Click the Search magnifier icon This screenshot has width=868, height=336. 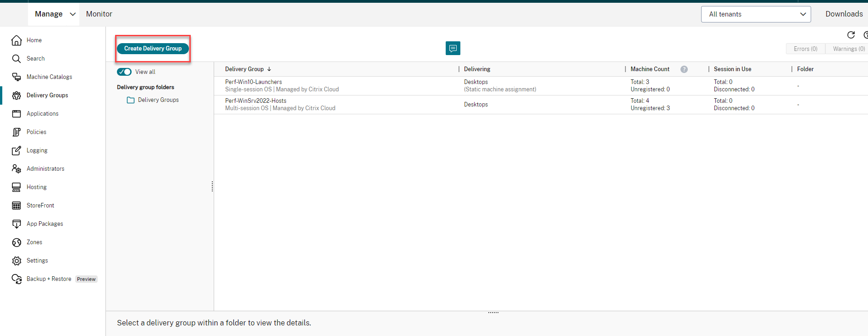coord(17,59)
